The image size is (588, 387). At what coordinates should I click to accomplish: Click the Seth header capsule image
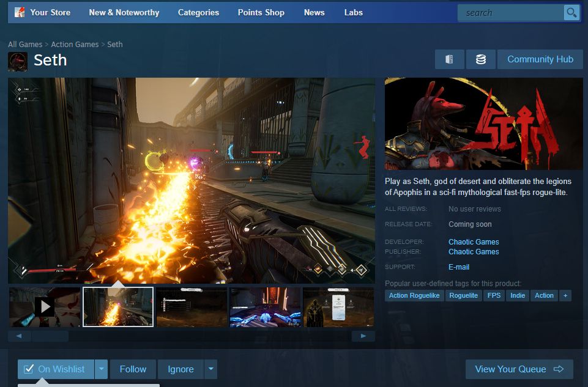click(484, 123)
